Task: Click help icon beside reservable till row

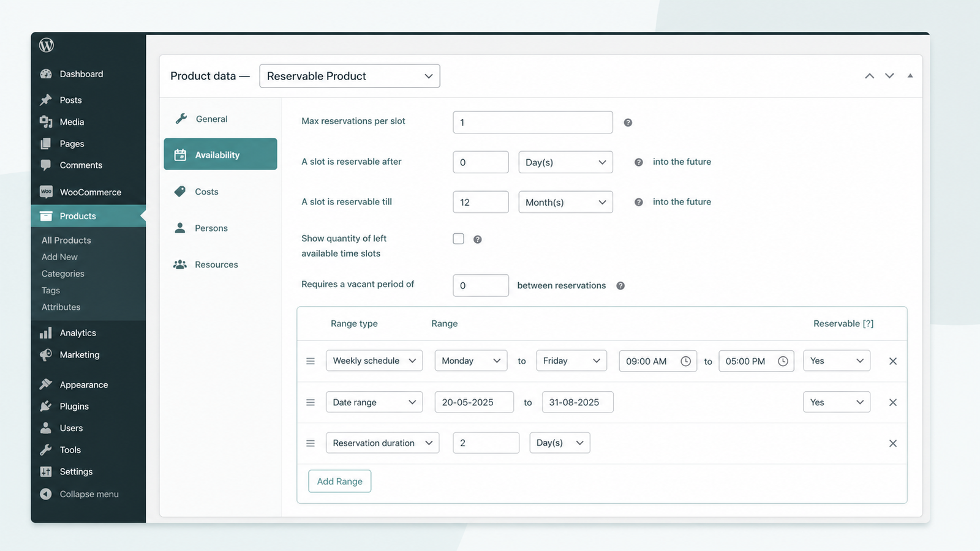Action: click(639, 202)
